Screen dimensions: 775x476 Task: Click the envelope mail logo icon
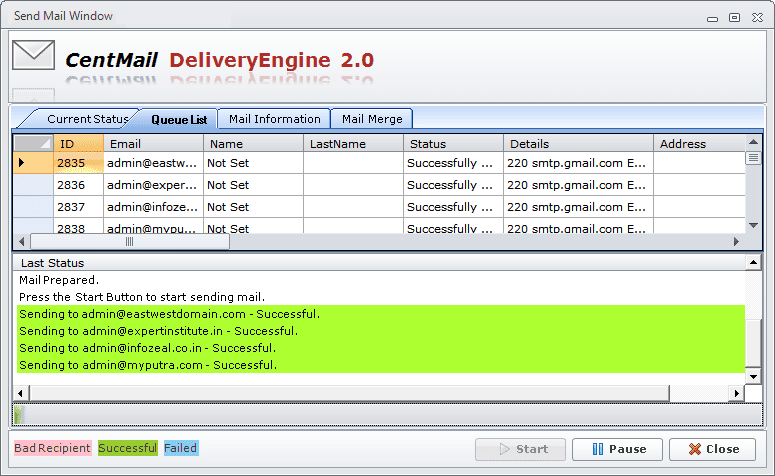tap(33, 55)
